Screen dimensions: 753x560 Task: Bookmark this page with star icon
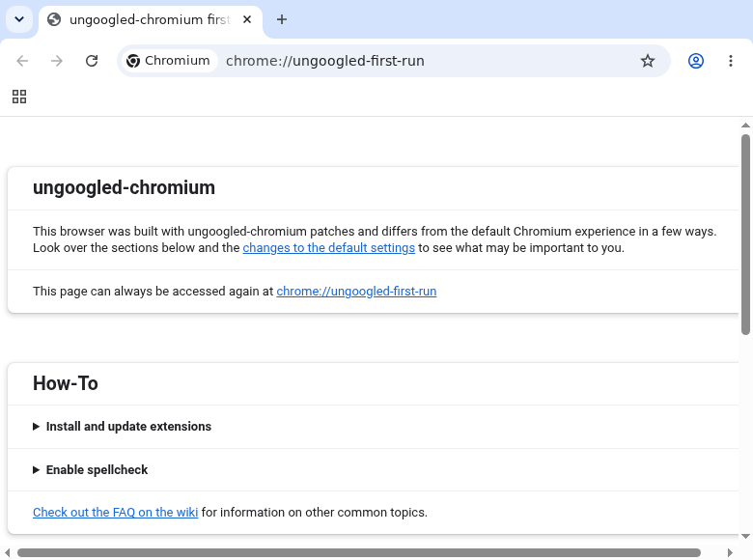coord(648,61)
